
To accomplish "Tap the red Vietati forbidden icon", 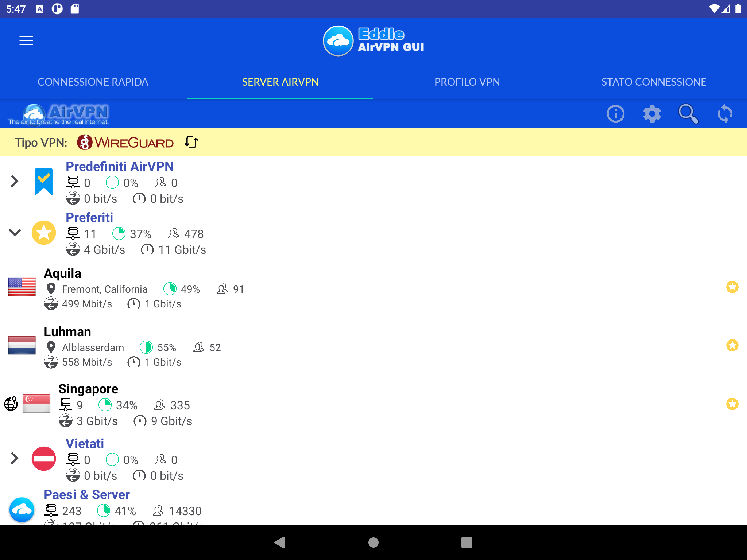I will [x=44, y=459].
